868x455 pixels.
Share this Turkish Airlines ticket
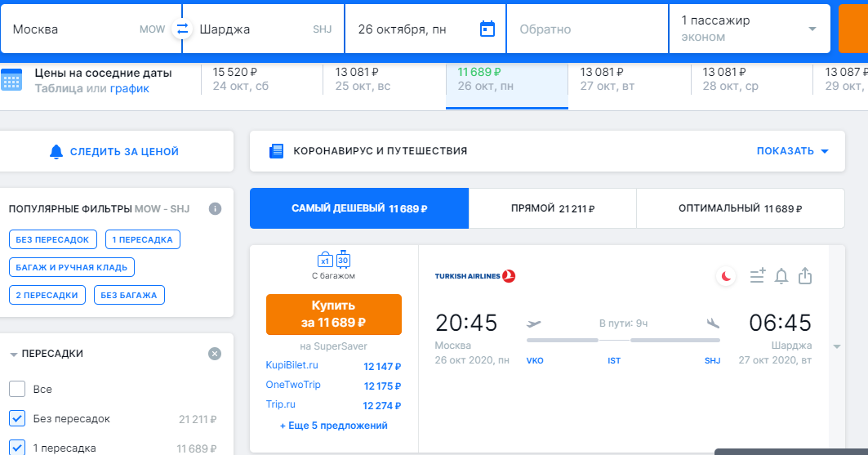click(x=805, y=275)
